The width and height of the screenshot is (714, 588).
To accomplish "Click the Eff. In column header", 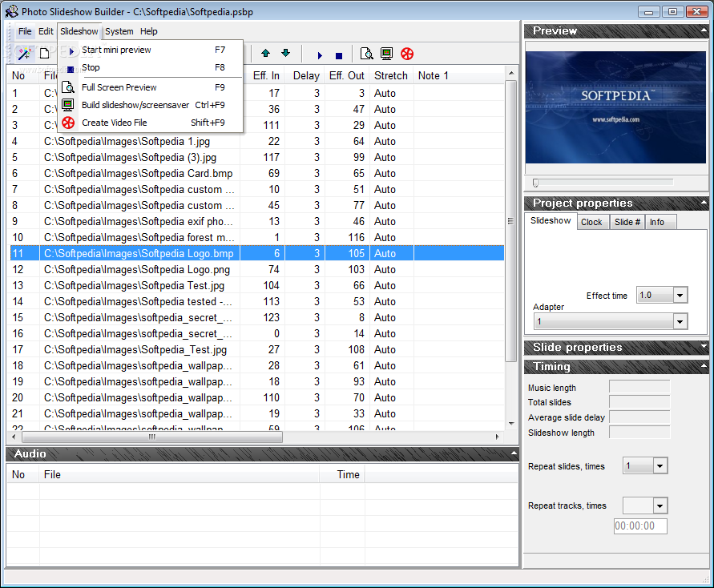I will pos(263,75).
